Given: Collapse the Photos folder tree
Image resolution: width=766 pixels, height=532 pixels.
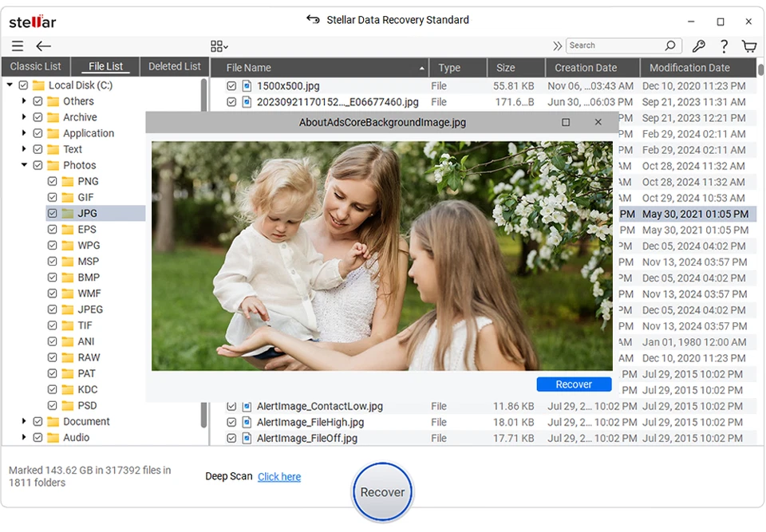Looking at the screenshot, I should [x=23, y=165].
